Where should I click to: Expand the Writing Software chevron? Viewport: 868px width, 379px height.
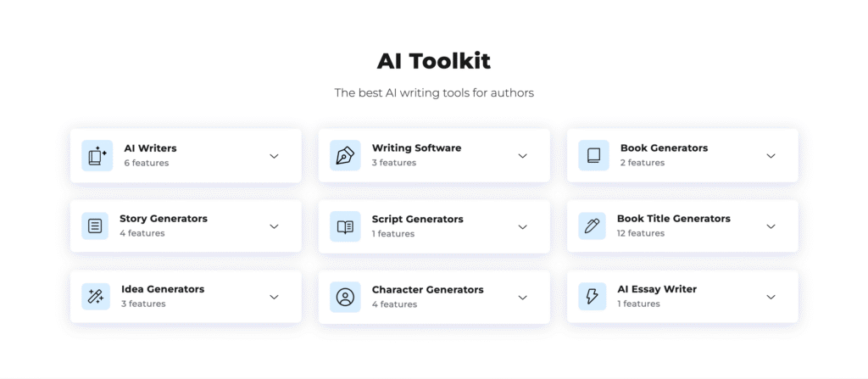[522, 156]
